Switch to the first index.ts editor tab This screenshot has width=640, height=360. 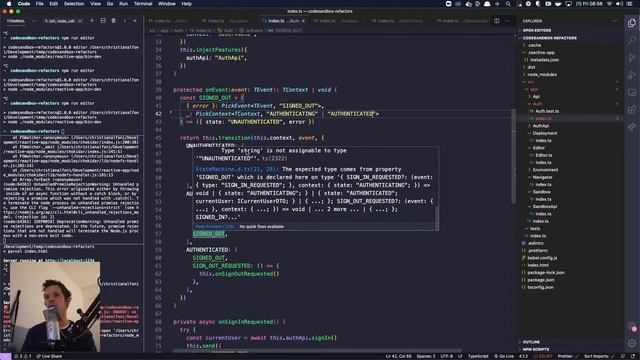tap(169, 21)
